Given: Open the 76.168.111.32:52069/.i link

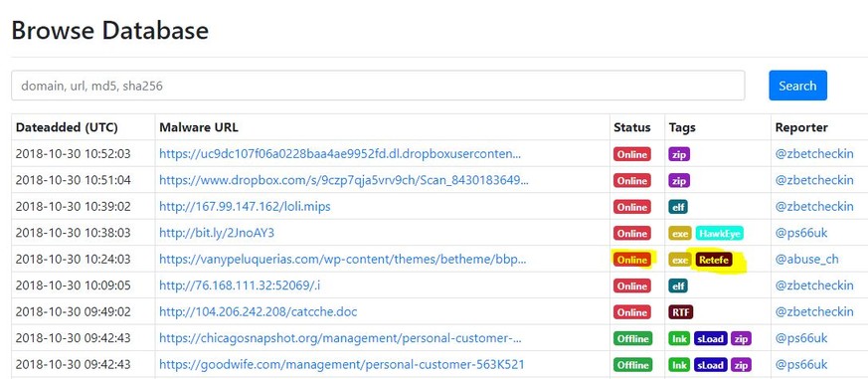Looking at the screenshot, I should click(x=240, y=285).
